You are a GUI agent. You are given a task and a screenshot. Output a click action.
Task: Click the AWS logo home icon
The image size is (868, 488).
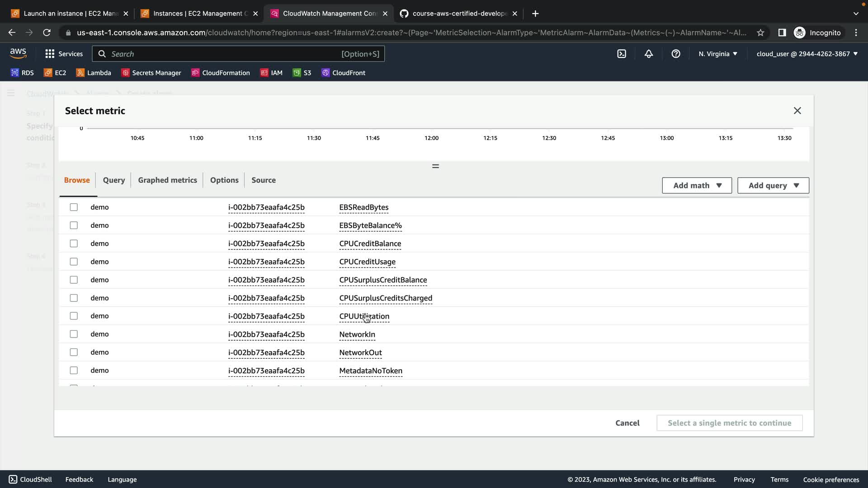[18, 53]
